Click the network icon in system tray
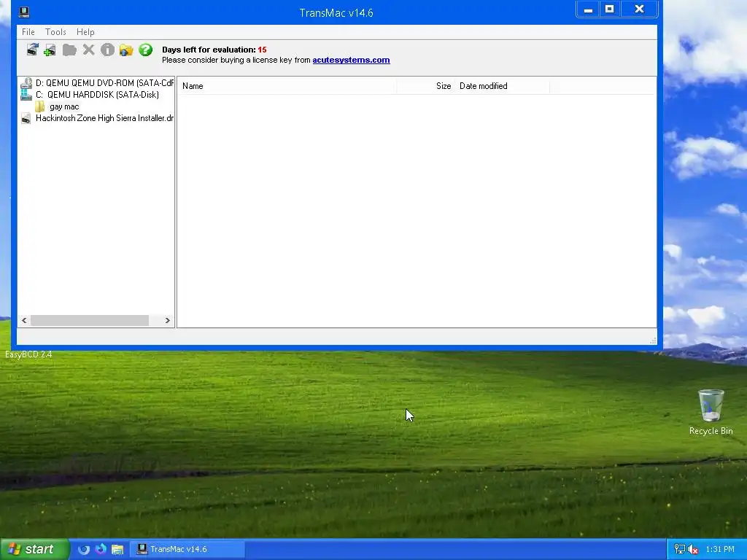This screenshot has width=747, height=560. pyautogui.click(x=680, y=550)
